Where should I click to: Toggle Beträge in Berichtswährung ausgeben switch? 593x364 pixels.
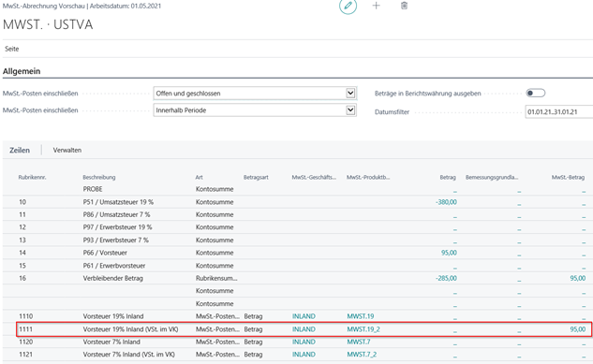point(536,93)
